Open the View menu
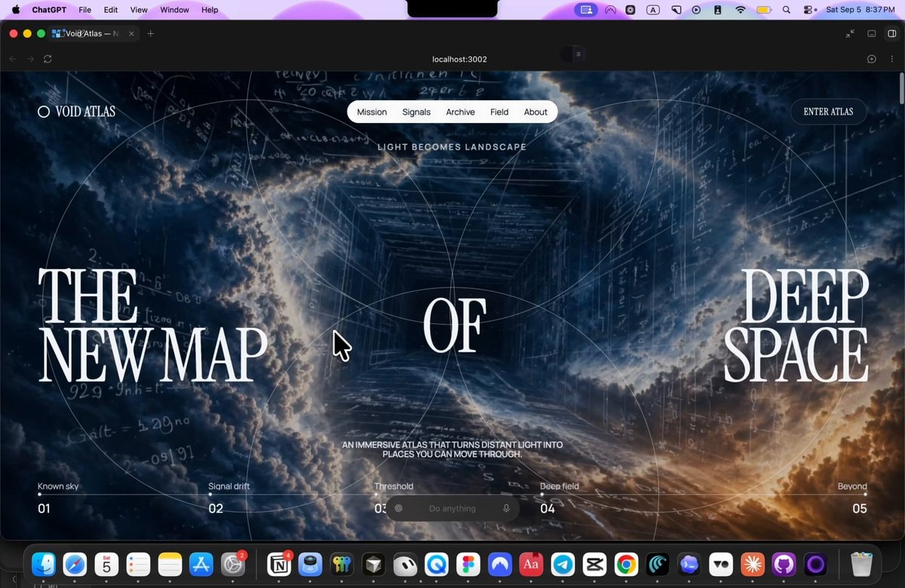Screen dimensions: 905x588 click(x=139, y=10)
